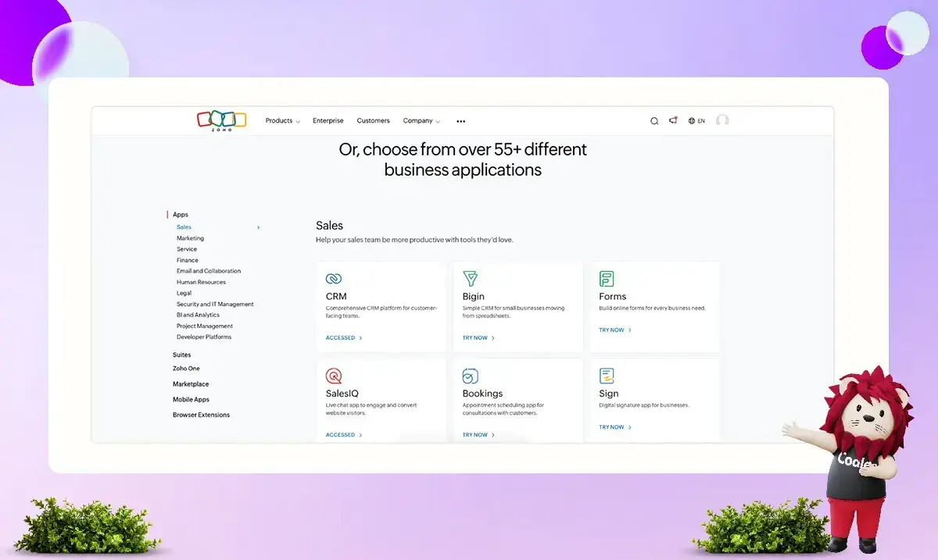Select Zoho One in sidebar

[186, 369]
